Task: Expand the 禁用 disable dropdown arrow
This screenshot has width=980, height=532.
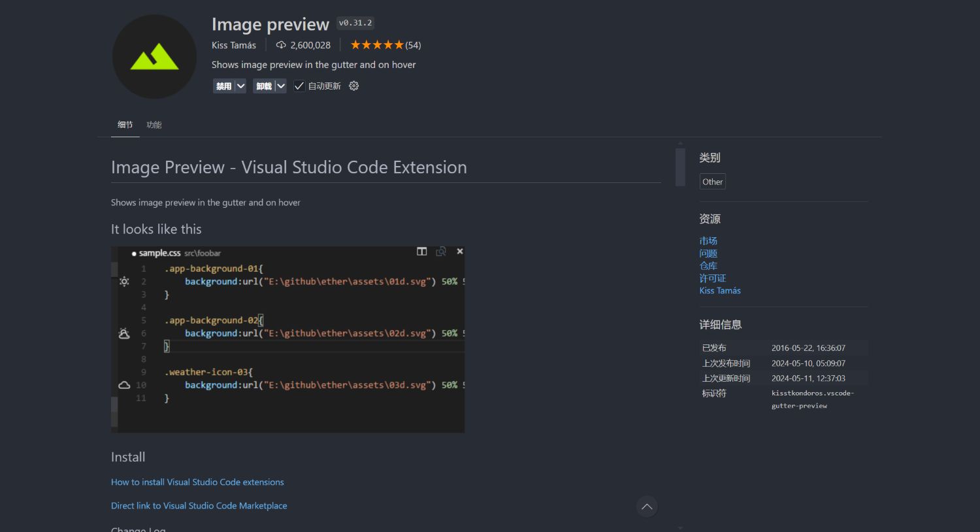Action: click(x=240, y=86)
